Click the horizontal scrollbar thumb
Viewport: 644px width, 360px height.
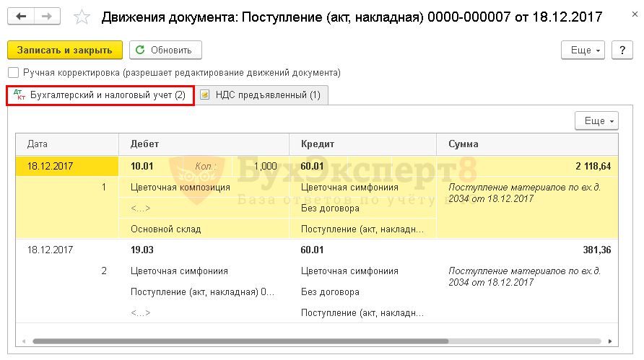coord(240,341)
